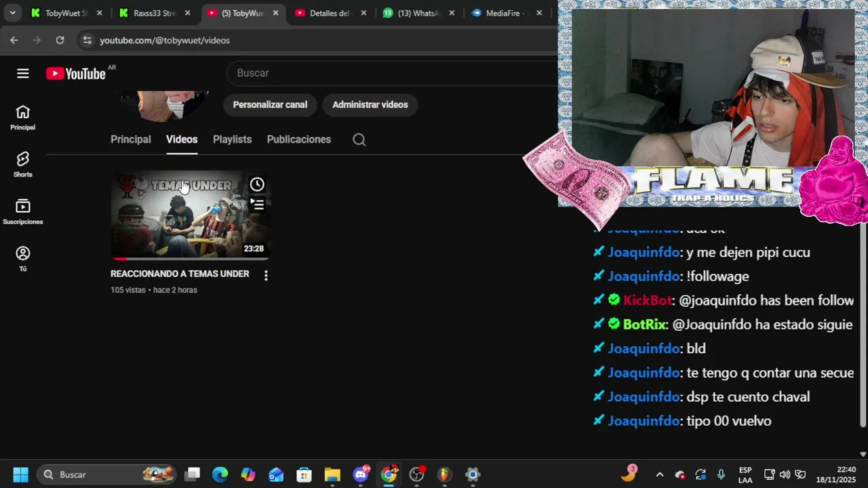Click 'dsp te cuento chaval' chat message
The height and width of the screenshot is (488, 868).
pos(701,397)
